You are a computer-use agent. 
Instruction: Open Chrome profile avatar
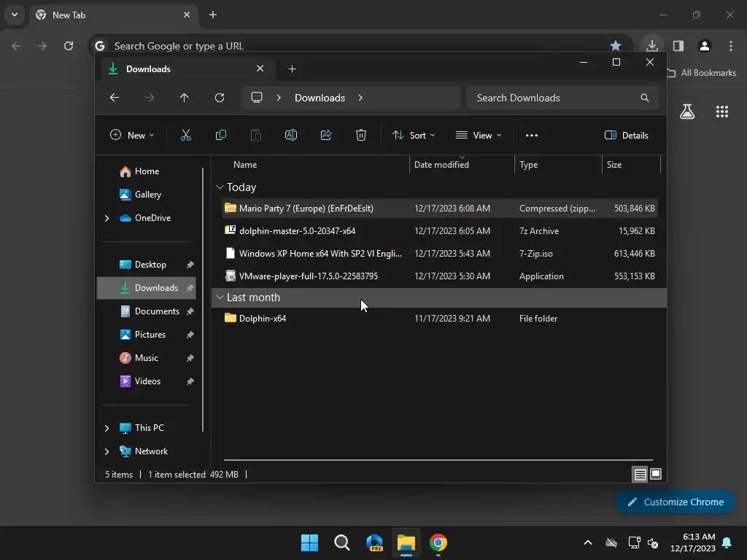[x=705, y=46]
